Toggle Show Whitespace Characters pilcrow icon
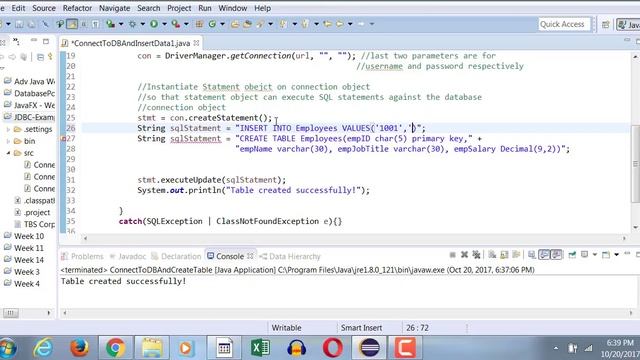This screenshot has width=640, height=360. click(x=95, y=24)
